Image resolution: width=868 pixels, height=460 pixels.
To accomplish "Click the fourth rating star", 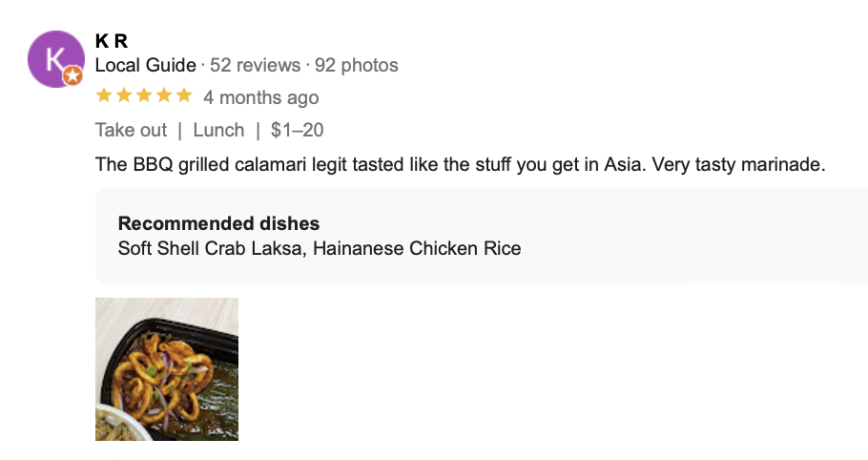I will click(x=164, y=95).
